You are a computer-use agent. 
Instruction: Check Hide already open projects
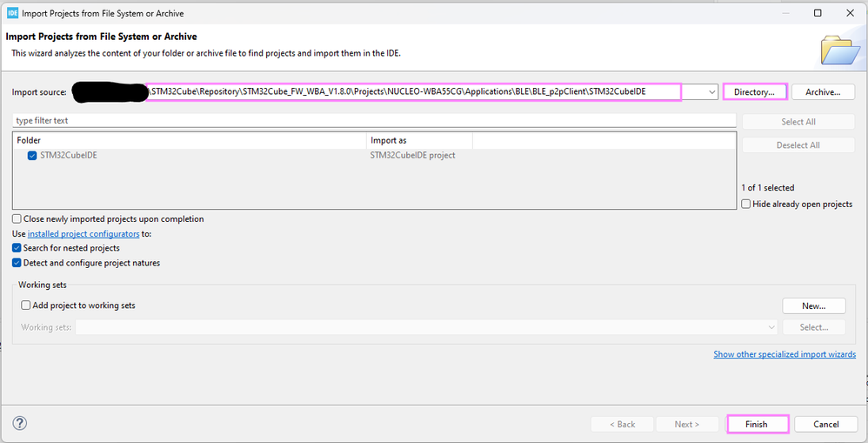tap(746, 205)
